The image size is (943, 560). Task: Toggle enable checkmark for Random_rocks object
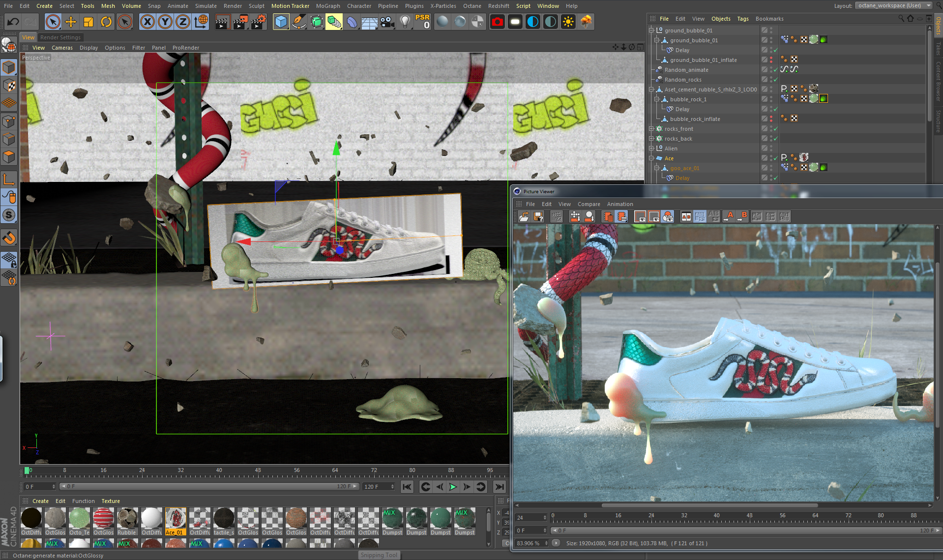coord(775,80)
